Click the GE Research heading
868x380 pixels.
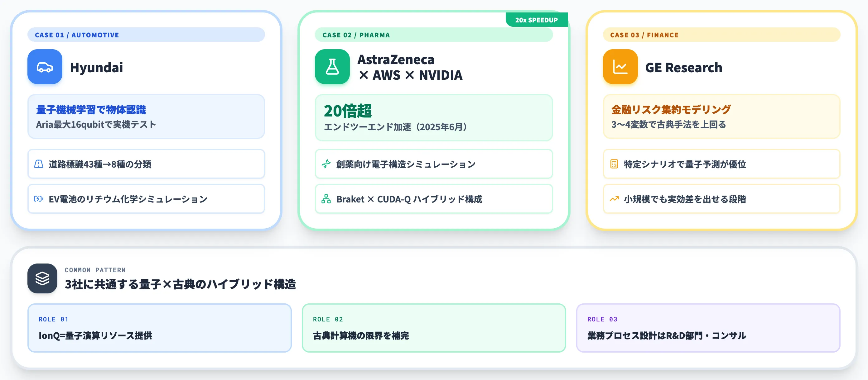pos(684,68)
